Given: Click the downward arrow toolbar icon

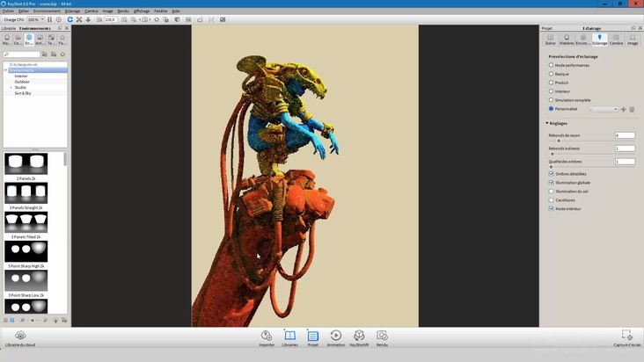Looking at the screenshot, I should tap(88, 19).
